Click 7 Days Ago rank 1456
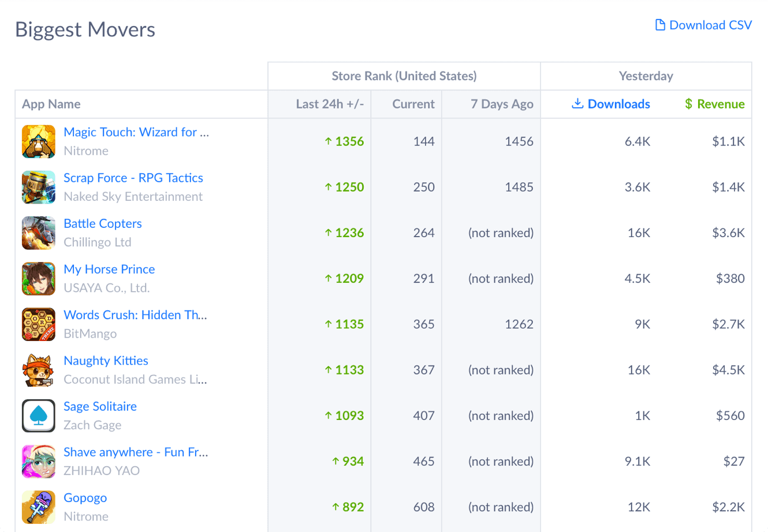This screenshot has width=768, height=532. (x=519, y=141)
